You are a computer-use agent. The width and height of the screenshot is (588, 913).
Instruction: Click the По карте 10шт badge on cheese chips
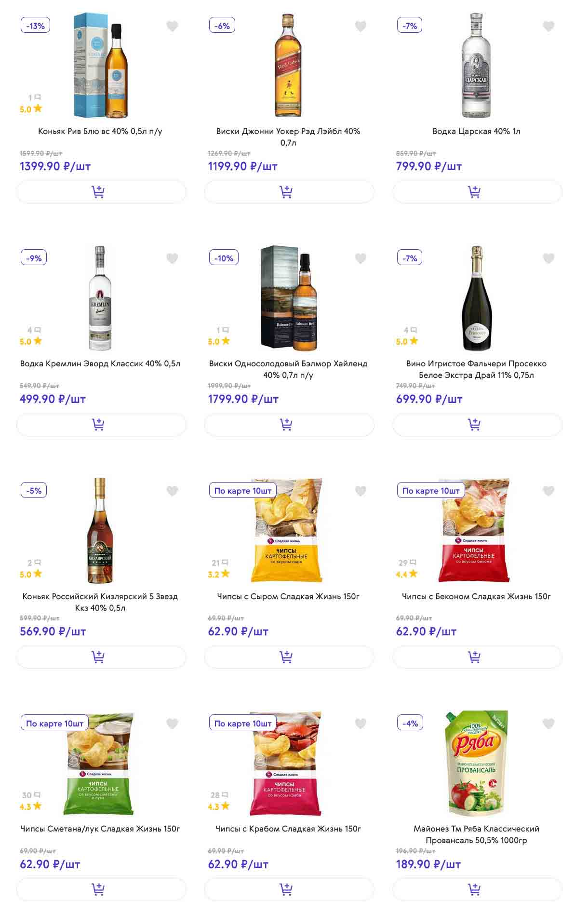click(x=242, y=491)
